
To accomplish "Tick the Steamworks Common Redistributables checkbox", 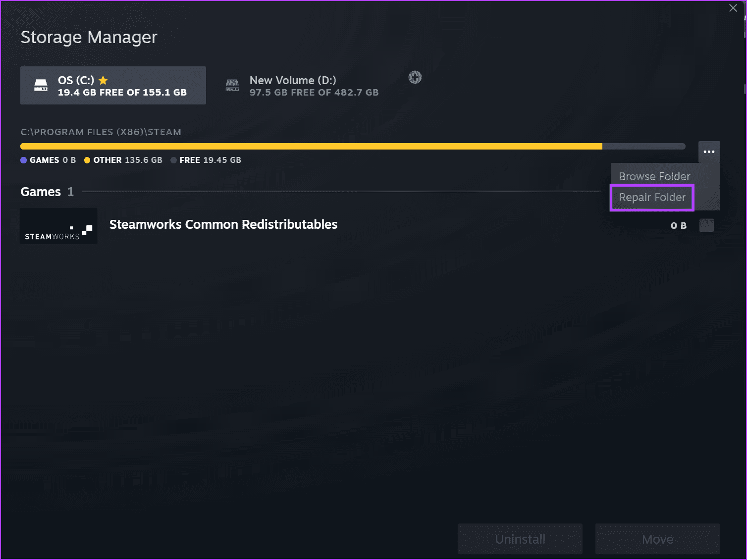I will (706, 225).
